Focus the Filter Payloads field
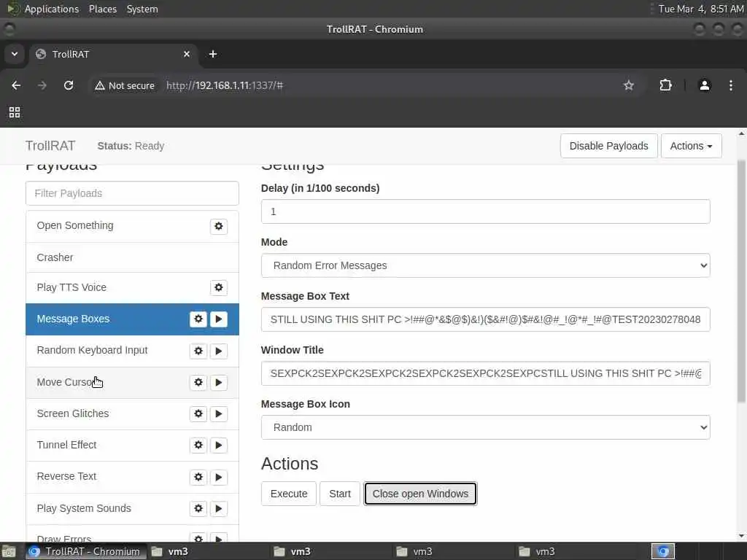The image size is (747, 560). coord(133,193)
